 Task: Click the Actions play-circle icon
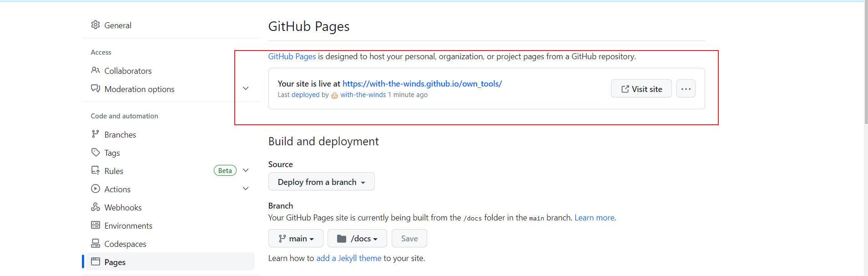coord(96,189)
